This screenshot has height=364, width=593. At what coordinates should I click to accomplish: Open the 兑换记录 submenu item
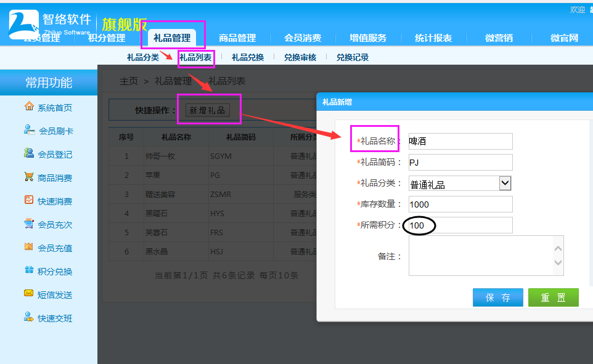pyautogui.click(x=353, y=57)
